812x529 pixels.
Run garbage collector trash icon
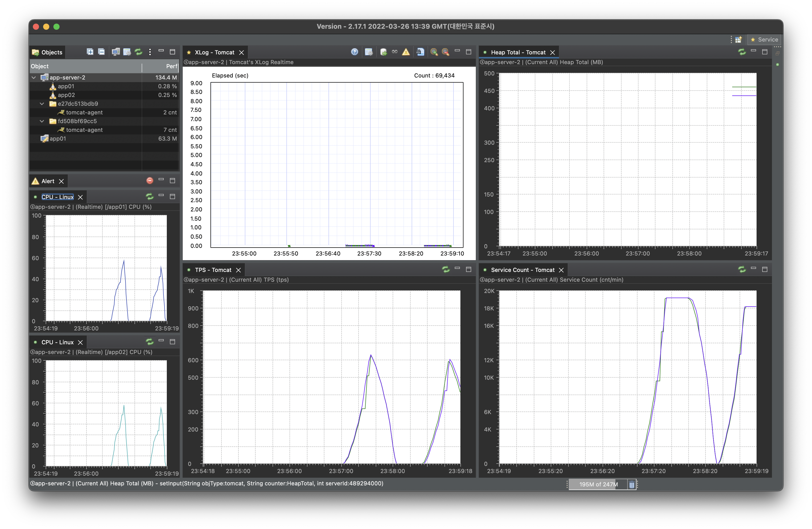[x=632, y=484]
